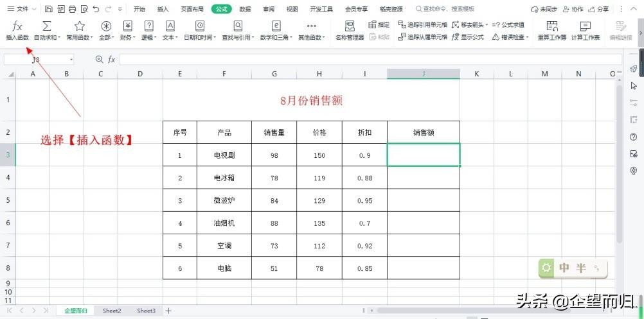644x319 pixels.
Task: Click the 计算工作表 calculate sheet icon
Action: click(x=585, y=30)
